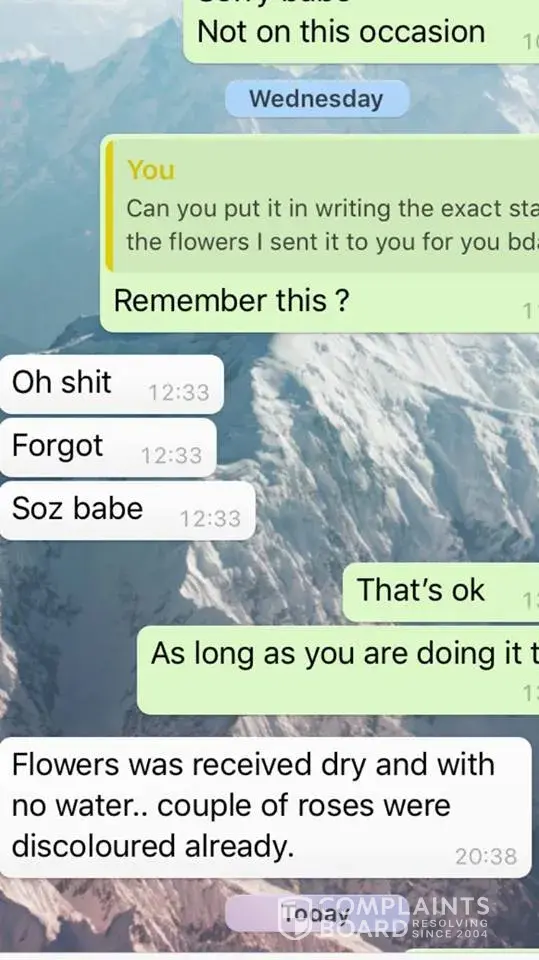Screen dimensions: 539x960
Task: Select the 'Oh shit' message bubble
Action: [x=111, y=384]
